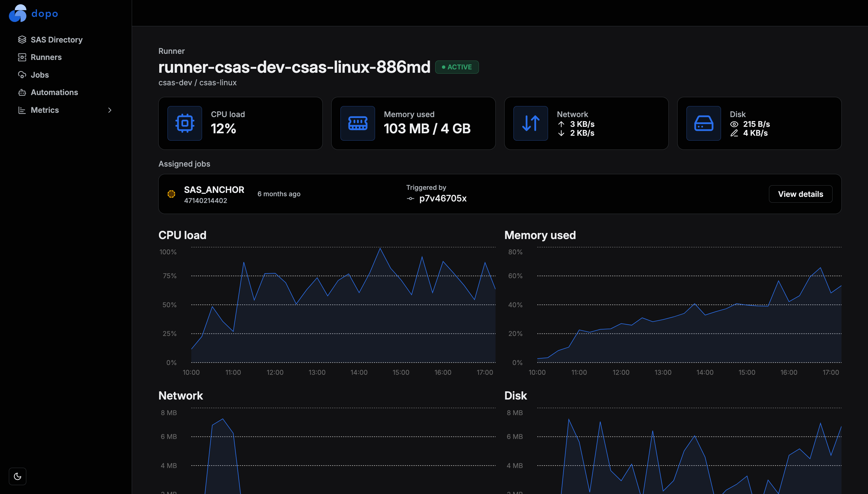Toggle dark mode with moon button
This screenshot has width=868, height=494.
coord(18,476)
